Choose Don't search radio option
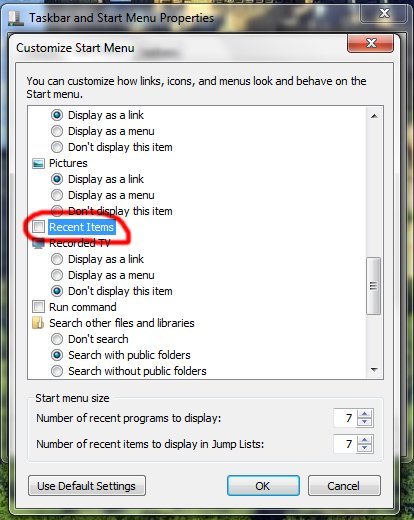 tap(57, 339)
